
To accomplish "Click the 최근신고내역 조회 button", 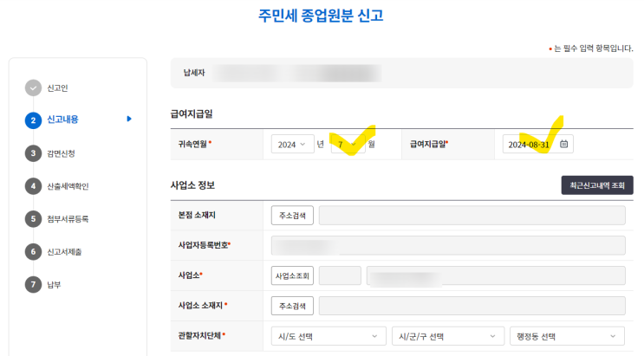I will (x=597, y=185).
